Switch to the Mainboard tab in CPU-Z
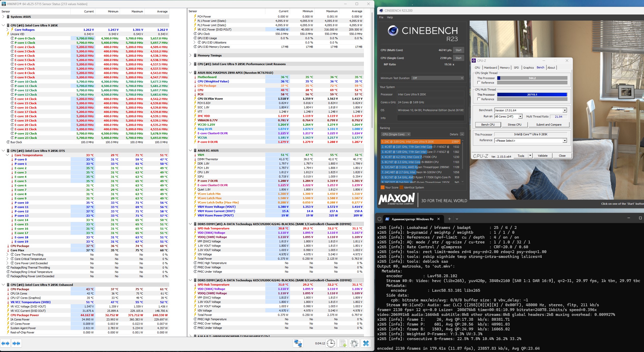The width and height of the screenshot is (644, 352). (x=490, y=68)
